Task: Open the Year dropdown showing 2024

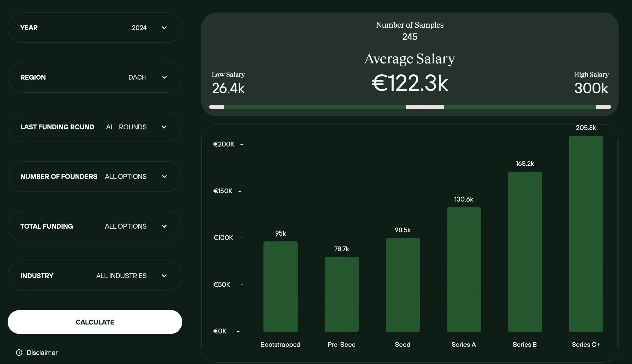Action: pyautogui.click(x=95, y=28)
